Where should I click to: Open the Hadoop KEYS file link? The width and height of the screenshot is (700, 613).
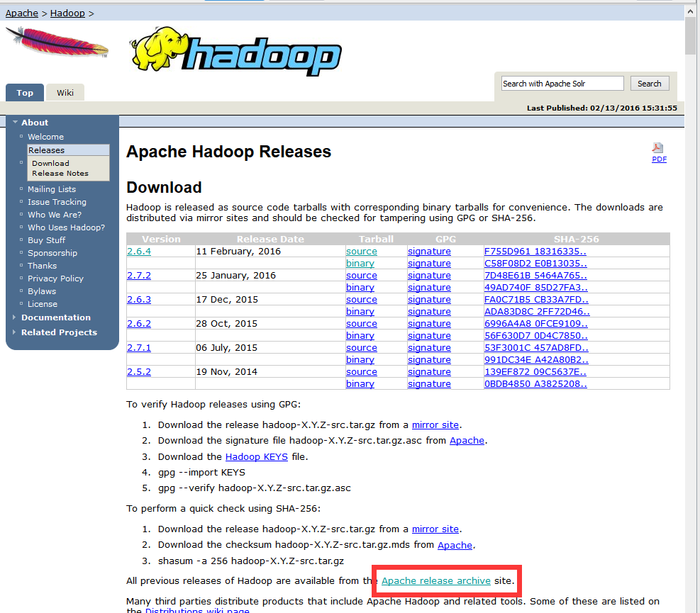256,456
